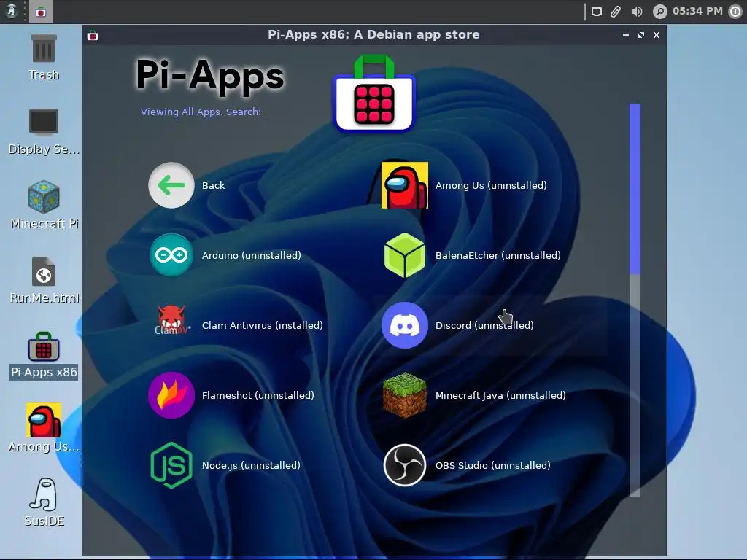Click the Pi-Apps taskbar window button
The width and height of the screenshot is (747, 560).
41,12
